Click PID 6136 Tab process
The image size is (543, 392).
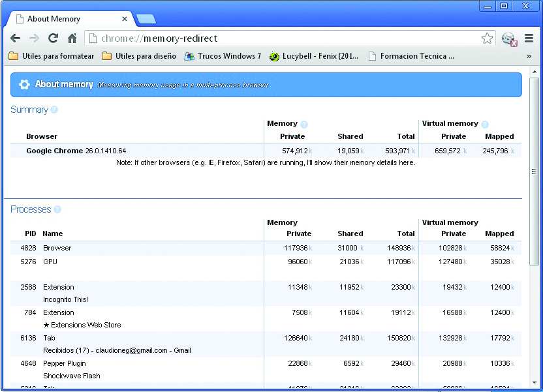[x=28, y=338]
